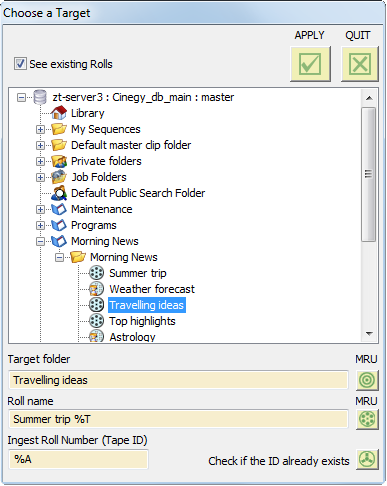The height and width of the screenshot is (486, 387).
Task: Select Maintenance in the tree
Action: coord(102,209)
